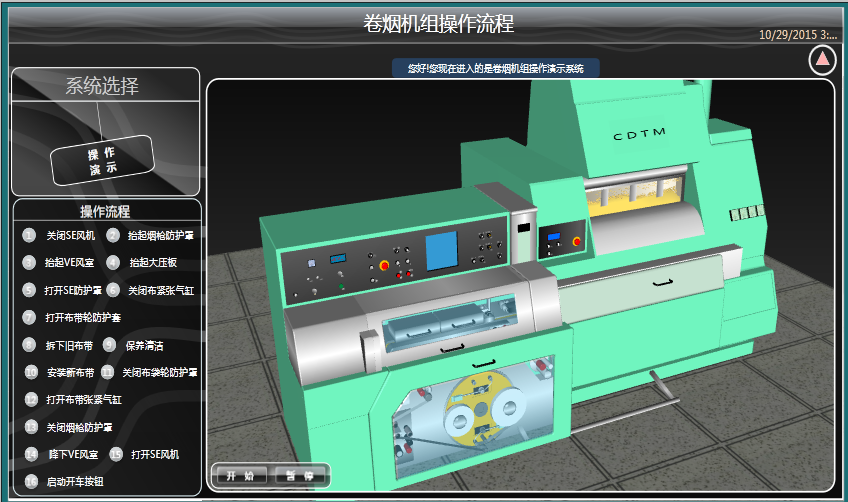Viewport: 848px width, 502px height.
Task: Click the blue display screen on control panel
Action: (441, 251)
